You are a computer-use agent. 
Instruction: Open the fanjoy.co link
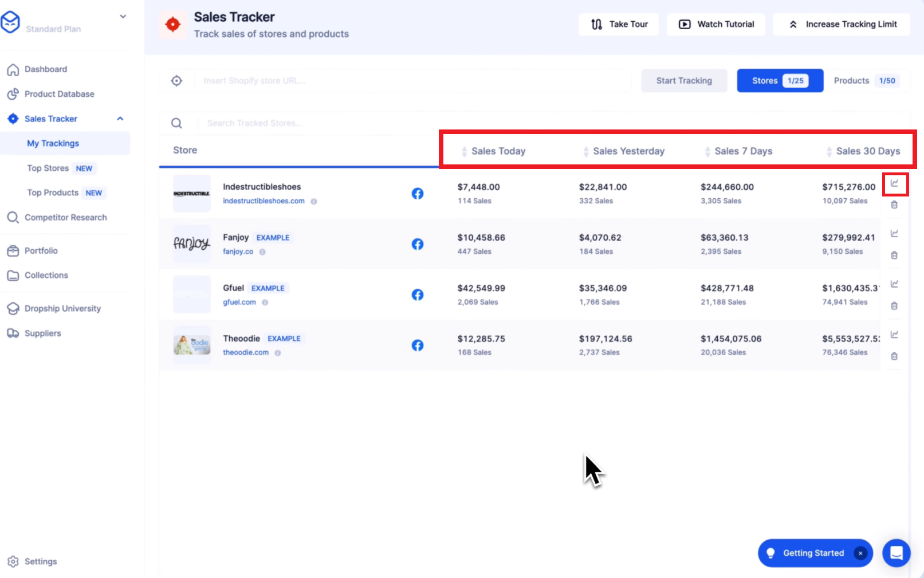238,251
